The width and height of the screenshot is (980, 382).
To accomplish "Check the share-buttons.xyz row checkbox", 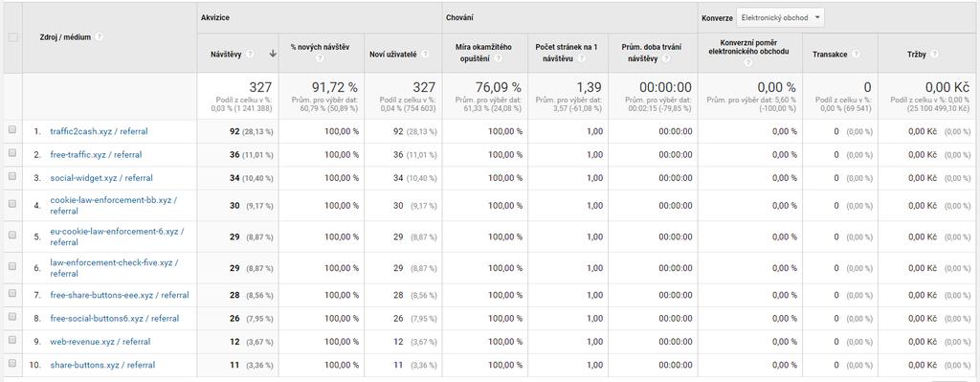I will tap(11, 363).
